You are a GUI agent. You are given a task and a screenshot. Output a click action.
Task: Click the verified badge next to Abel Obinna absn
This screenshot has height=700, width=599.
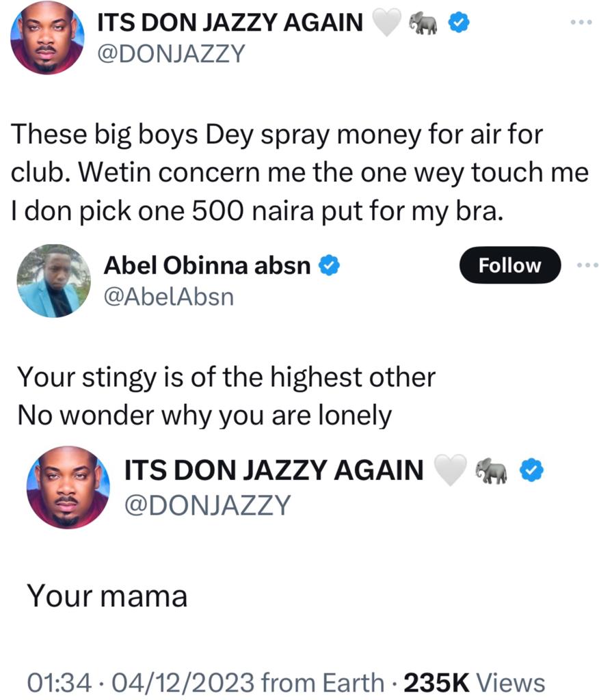click(x=331, y=265)
